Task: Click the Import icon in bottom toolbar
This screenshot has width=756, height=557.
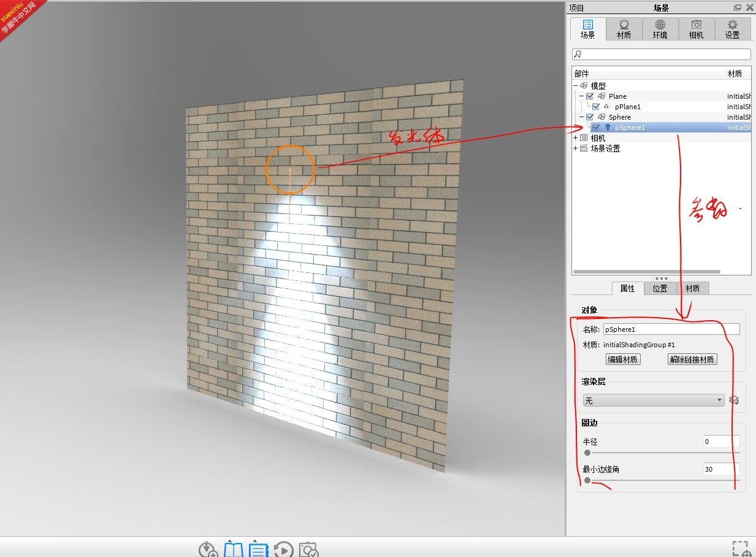Action: click(x=208, y=550)
